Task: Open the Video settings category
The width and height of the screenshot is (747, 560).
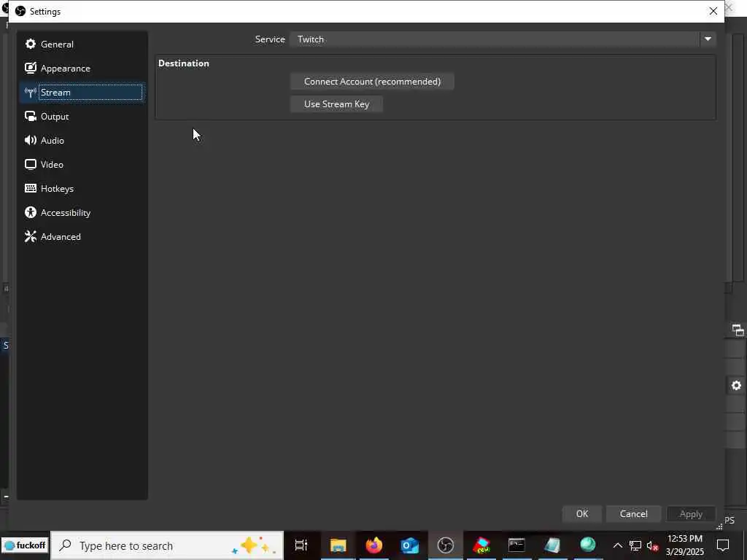Action: [82, 164]
